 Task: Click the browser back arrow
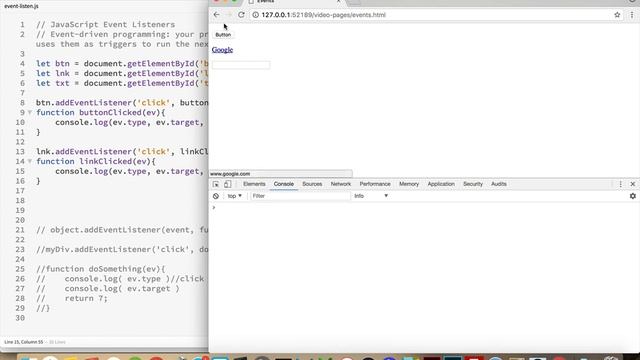tap(216, 15)
